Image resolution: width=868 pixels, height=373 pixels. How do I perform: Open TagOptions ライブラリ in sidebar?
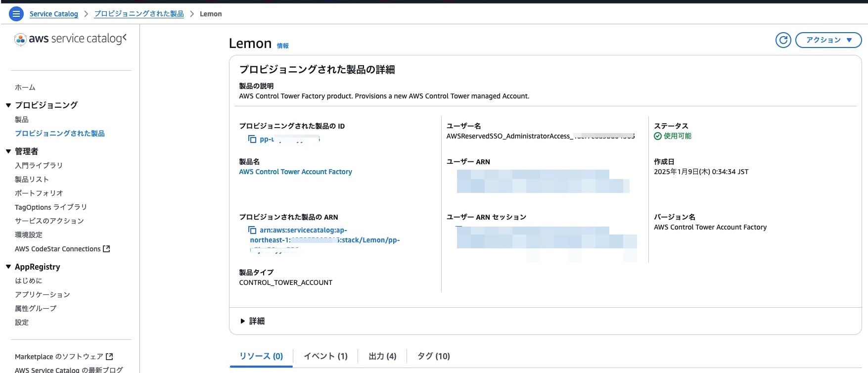[x=51, y=207]
